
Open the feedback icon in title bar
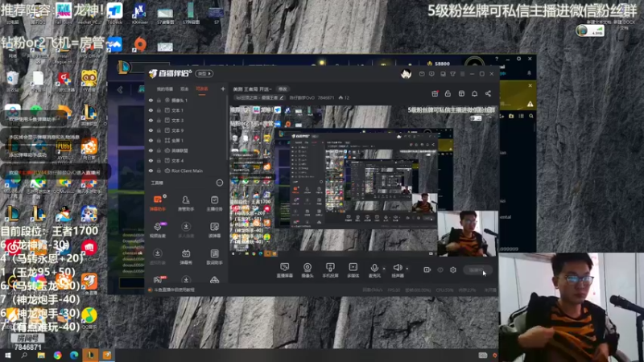[431, 74]
